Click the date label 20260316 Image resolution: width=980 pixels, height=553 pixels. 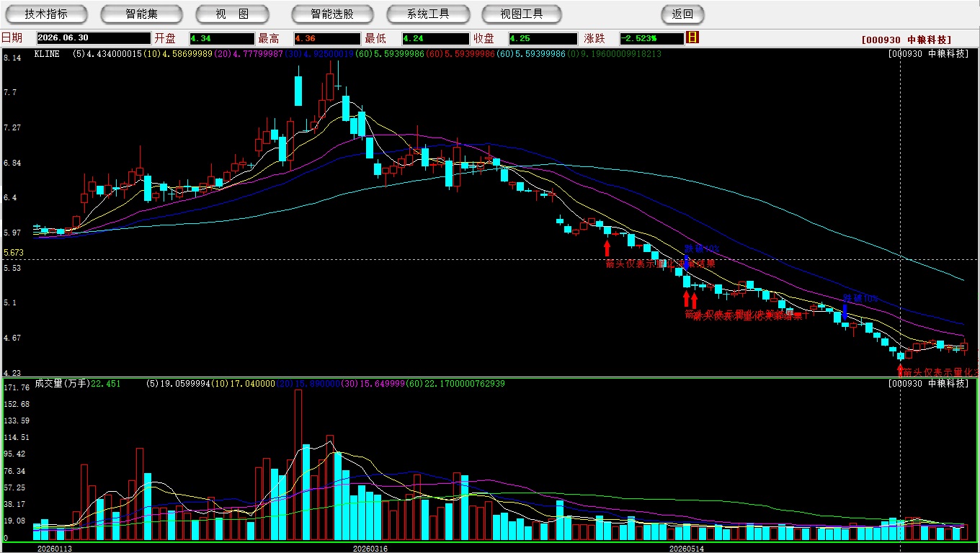coord(370,549)
